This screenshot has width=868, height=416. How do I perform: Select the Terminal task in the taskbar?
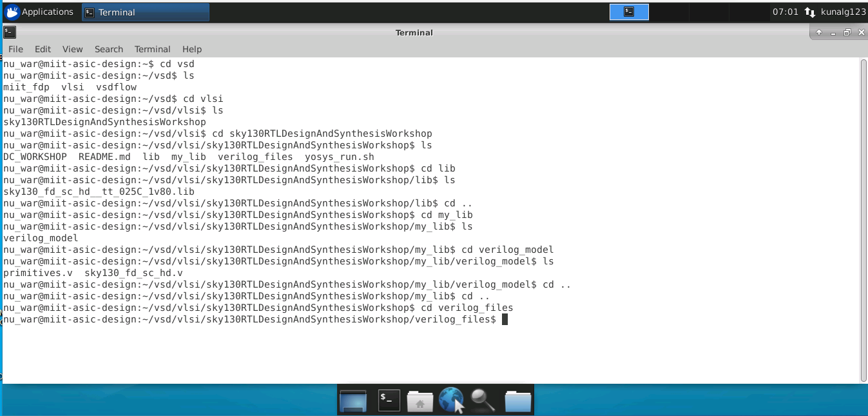click(145, 12)
